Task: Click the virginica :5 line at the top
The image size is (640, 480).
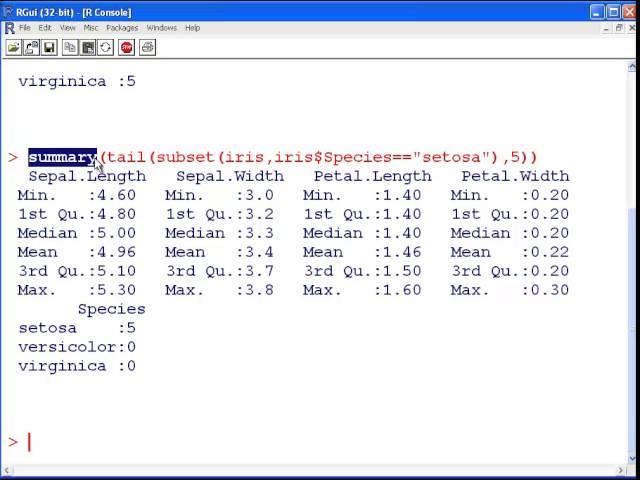Action: [x=77, y=82]
